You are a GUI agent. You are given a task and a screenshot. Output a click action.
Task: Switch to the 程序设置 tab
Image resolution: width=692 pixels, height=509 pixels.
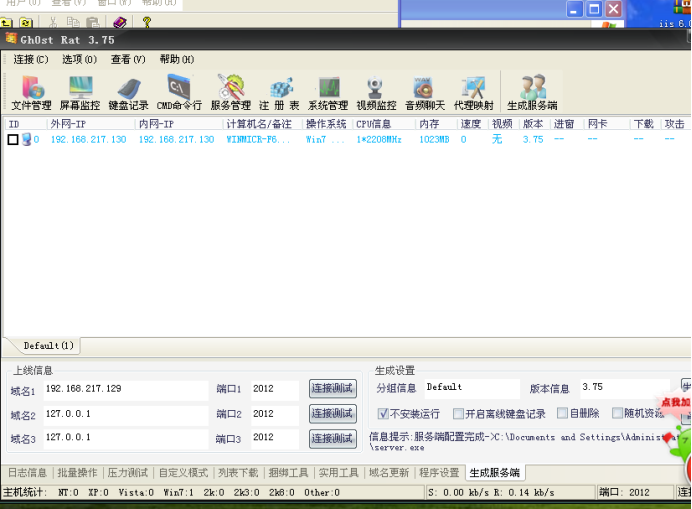click(x=439, y=473)
